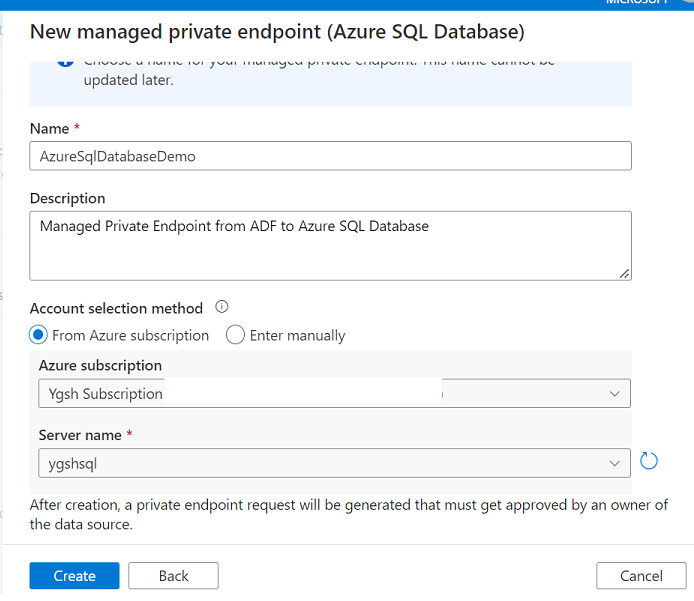Click info icon beside Account selection method
This screenshot has width=694, height=601.
[x=222, y=307]
